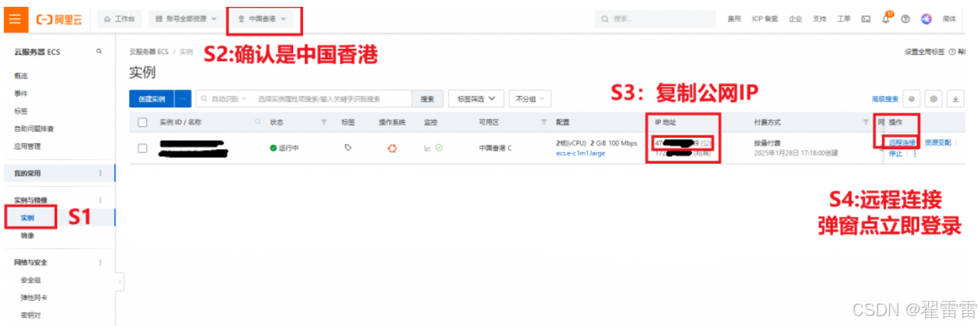Open 弹性网卡 in the sidebar
980x326 pixels.
point(34,298)
